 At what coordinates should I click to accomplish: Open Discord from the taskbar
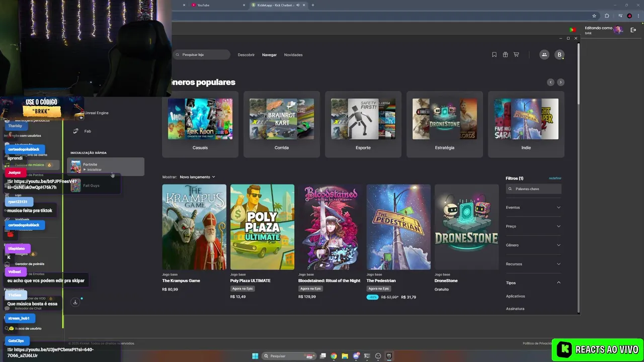[356, 356]
